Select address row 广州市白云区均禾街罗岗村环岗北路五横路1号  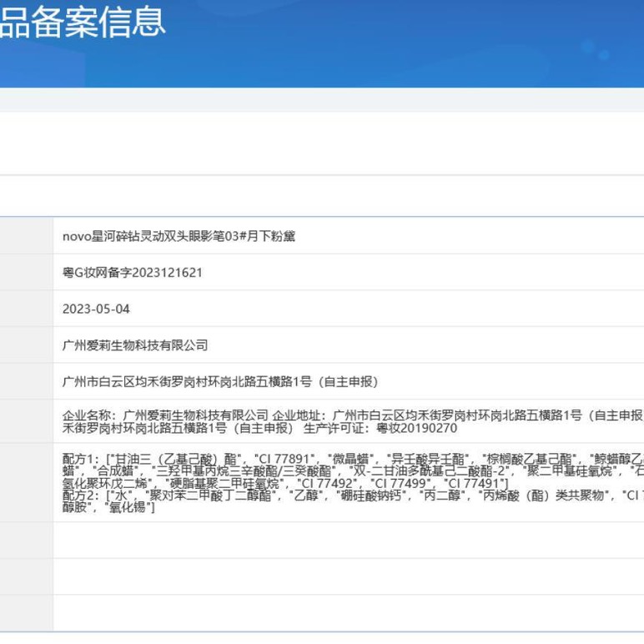220,381
